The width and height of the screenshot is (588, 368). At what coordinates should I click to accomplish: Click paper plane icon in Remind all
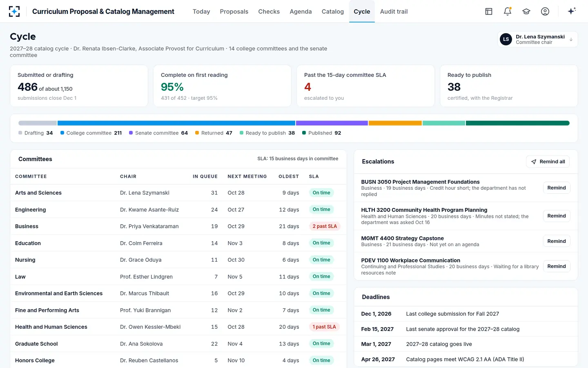point(534,162)
